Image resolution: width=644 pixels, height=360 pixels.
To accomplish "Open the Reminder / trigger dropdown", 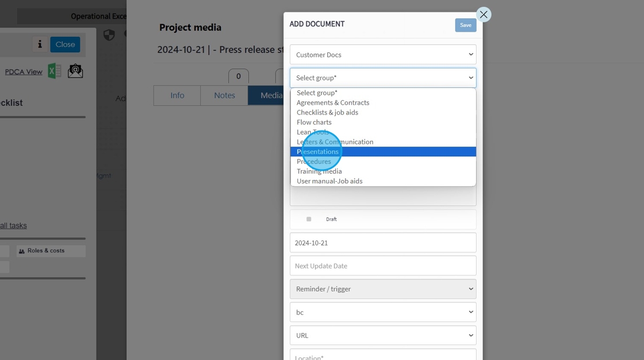I will pos(383,289).
